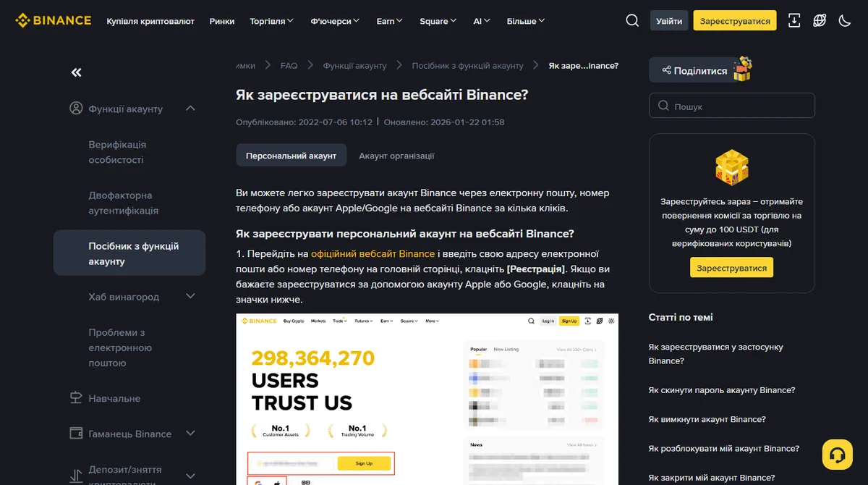Open the Більше dropdown menu
This screenshot has height=485, width=868.
click(526, 21)
